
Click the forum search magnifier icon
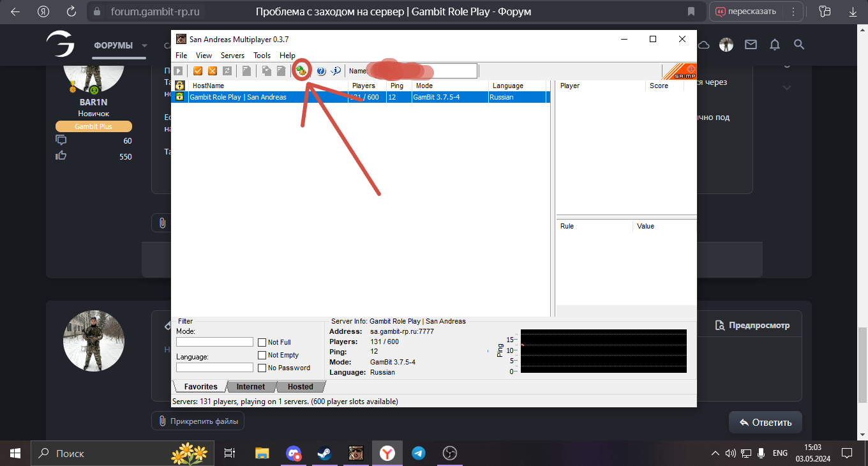click(x=798, y=45)
